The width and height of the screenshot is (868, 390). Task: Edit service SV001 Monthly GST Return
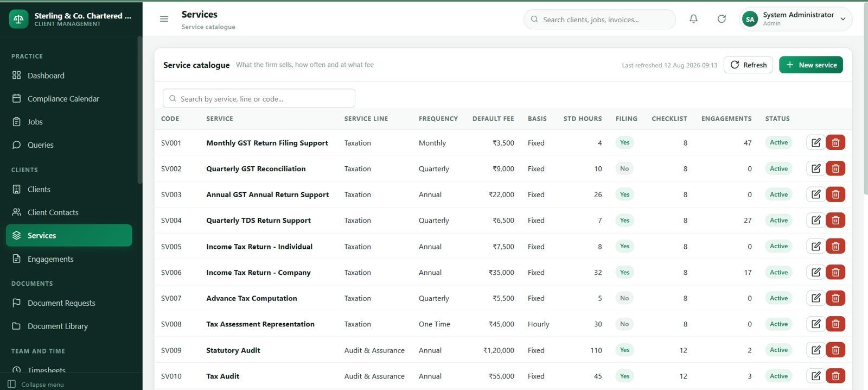point(816,143)
